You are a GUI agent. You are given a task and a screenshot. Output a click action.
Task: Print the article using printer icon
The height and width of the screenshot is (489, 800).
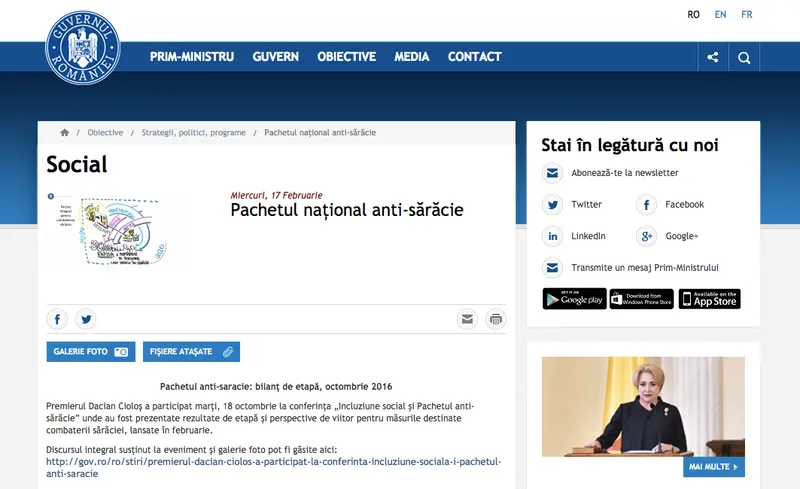pos(495,320)
